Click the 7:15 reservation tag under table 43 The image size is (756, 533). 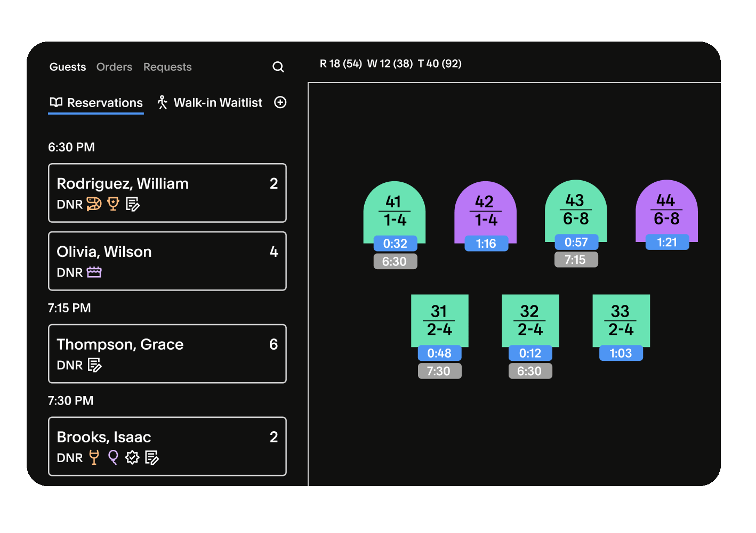[575, 260]
